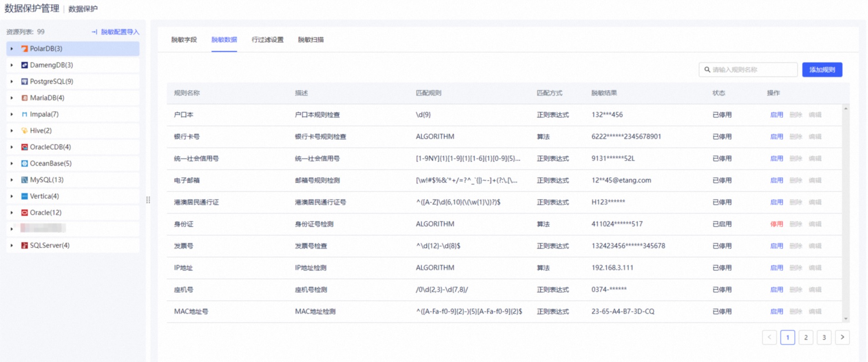Viewport: 868px width, 362px height.
Task: Select the 脱敏数据 tab
Action: [224, 40]
